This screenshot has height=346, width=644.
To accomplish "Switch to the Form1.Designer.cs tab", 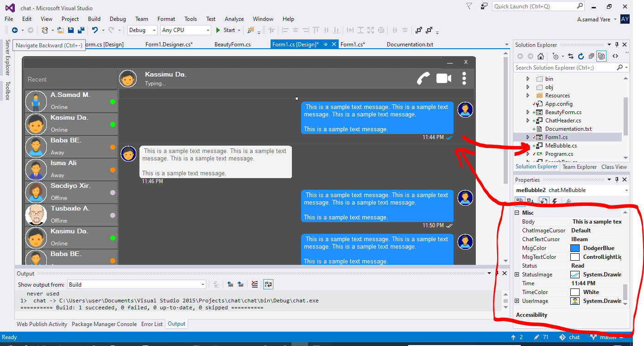I will click(x=169, y=45).
